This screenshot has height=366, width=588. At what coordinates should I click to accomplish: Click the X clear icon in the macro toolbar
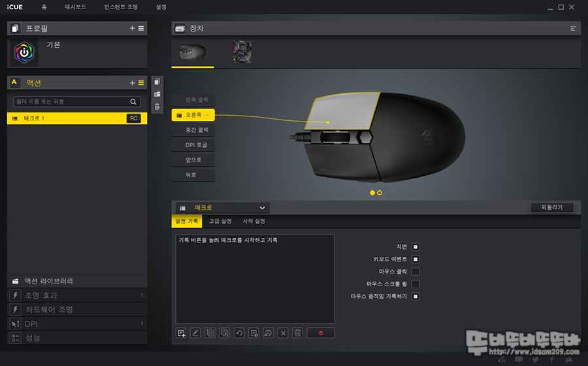283,333
